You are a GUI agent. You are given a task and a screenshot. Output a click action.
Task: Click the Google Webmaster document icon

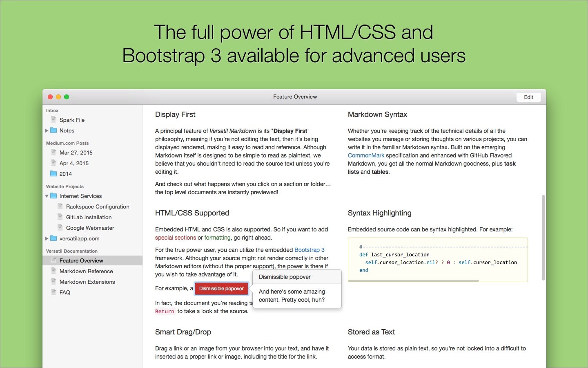60,227
